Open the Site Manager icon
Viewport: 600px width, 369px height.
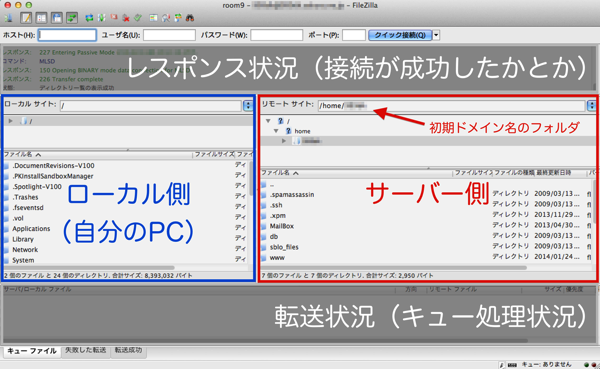pyautogui.click(x=8, y=18)
